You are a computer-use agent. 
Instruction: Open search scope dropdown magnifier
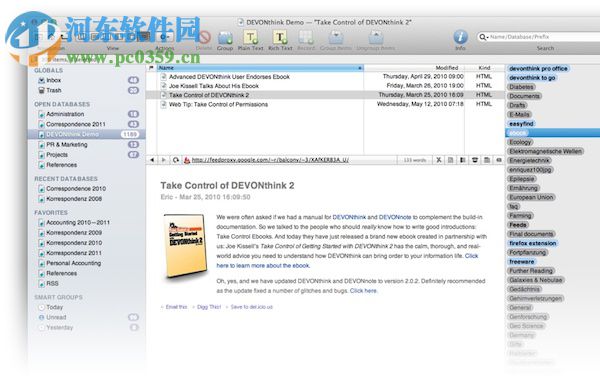tap(483, 37)
